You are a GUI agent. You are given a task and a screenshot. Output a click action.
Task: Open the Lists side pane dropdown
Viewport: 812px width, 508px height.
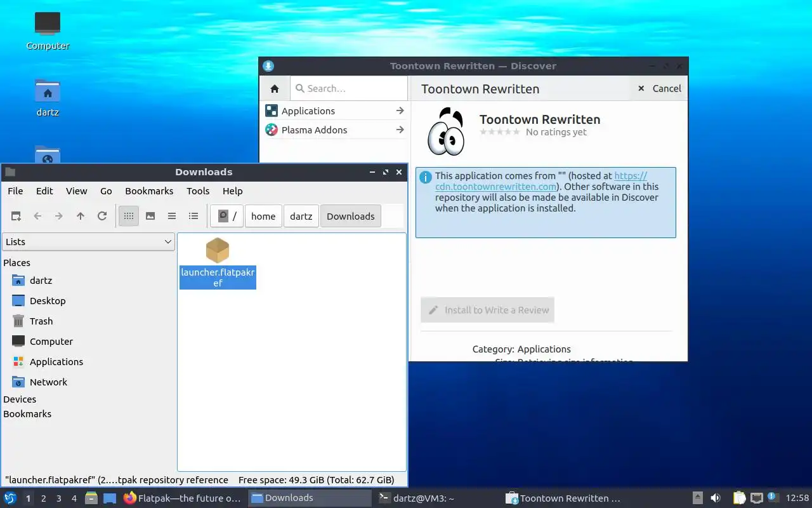tap(88, 241)
